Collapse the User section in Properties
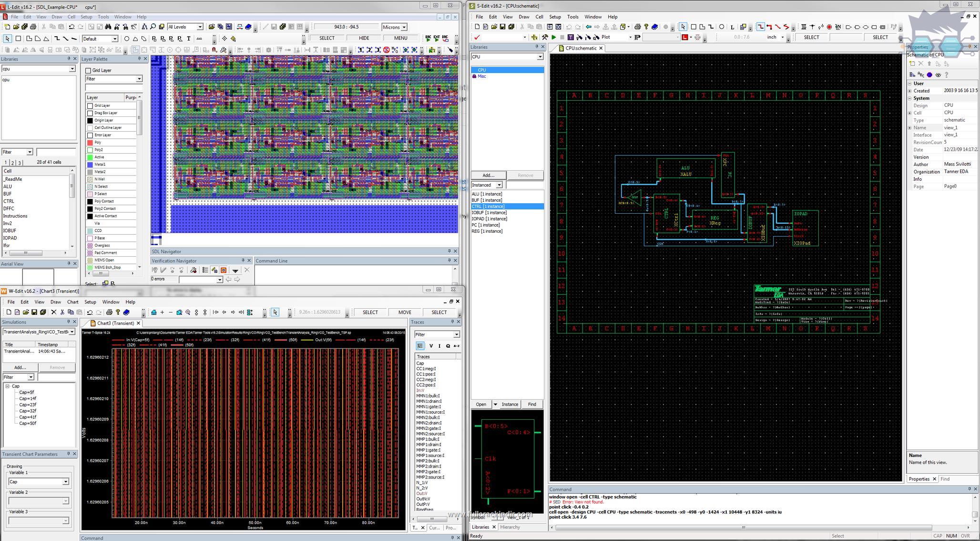This screenshot has width=980, height=541. click(x=910, y=83)
